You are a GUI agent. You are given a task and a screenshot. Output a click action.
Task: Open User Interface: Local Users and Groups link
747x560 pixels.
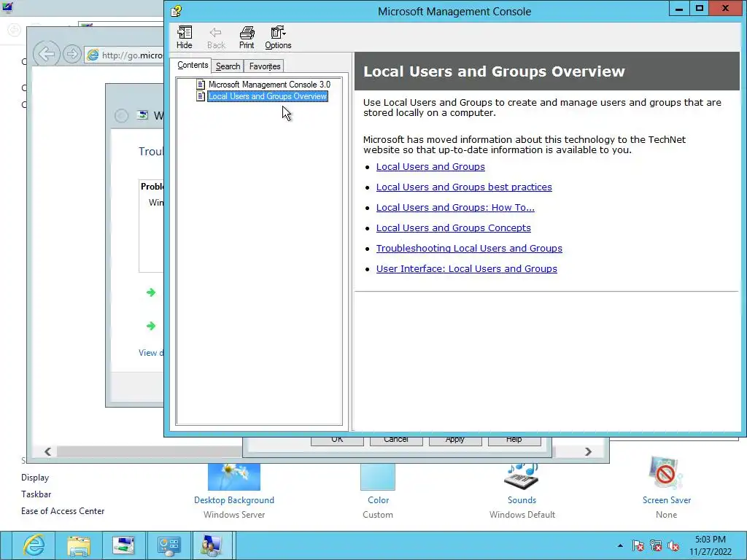[x=466, y=268]
